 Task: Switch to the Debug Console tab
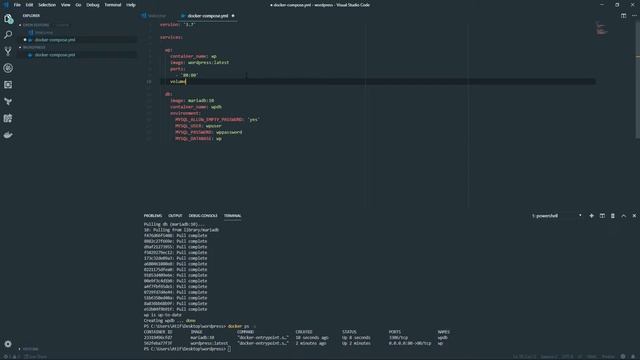[203, 216]
